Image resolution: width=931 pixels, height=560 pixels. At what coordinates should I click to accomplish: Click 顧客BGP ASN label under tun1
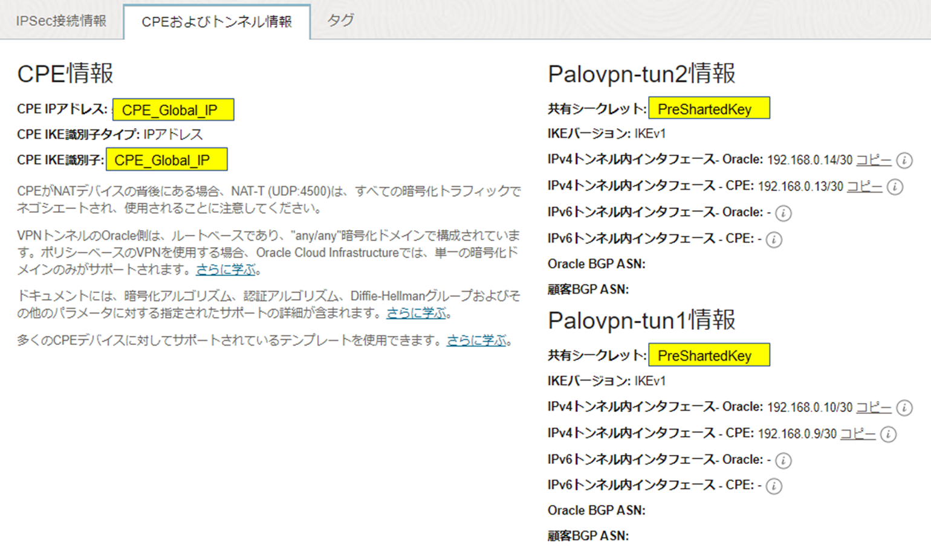coord(588,536)
